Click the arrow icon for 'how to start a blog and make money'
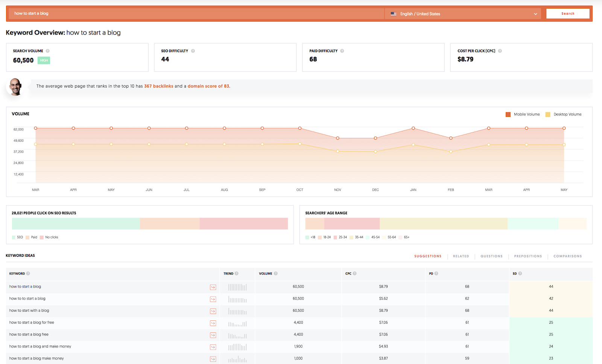Image resolution: width=602 pixels, height=364 pixels. 213,347
